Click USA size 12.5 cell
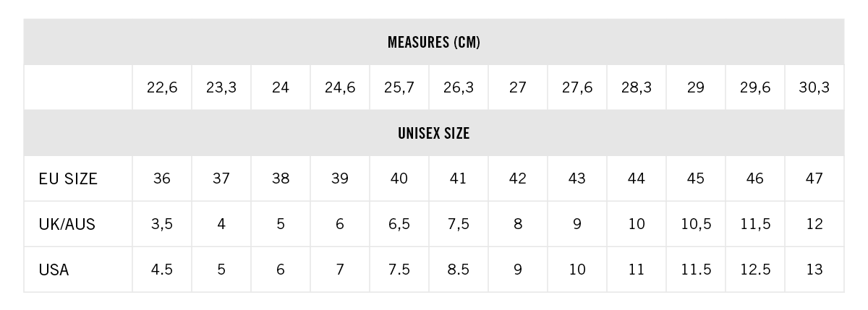The height and width of the screenshot is (310, 868). (x=755, y=270)
